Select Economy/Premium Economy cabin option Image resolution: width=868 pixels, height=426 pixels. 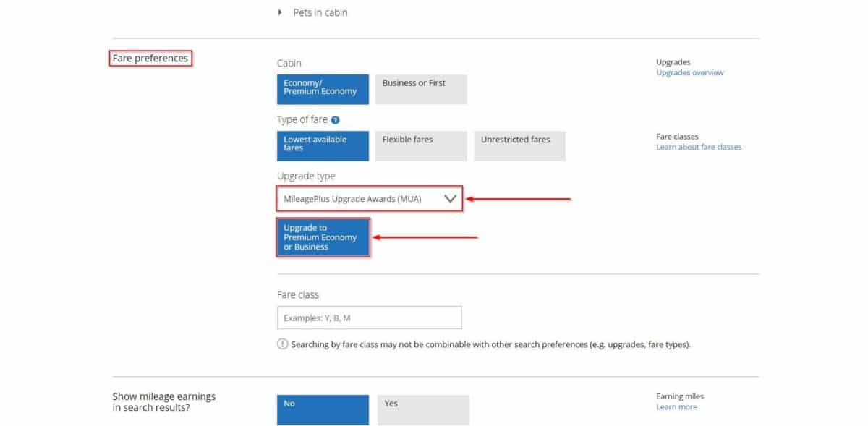pos(323,89)
